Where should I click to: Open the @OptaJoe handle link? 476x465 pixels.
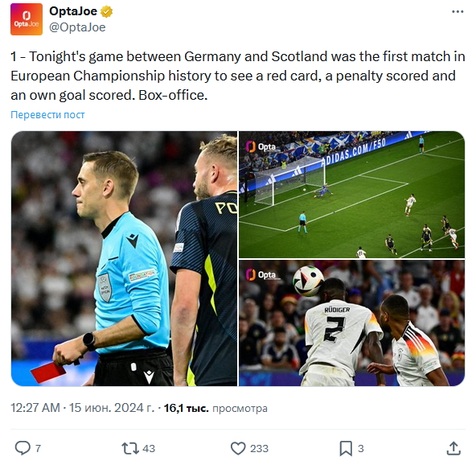[77, 27]
